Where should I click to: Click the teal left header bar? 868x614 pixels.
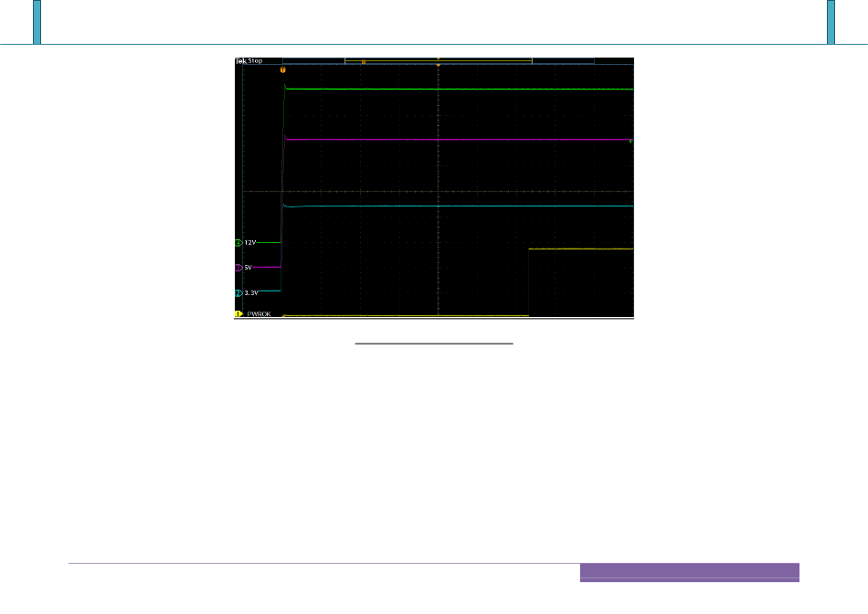click(37, 22)
